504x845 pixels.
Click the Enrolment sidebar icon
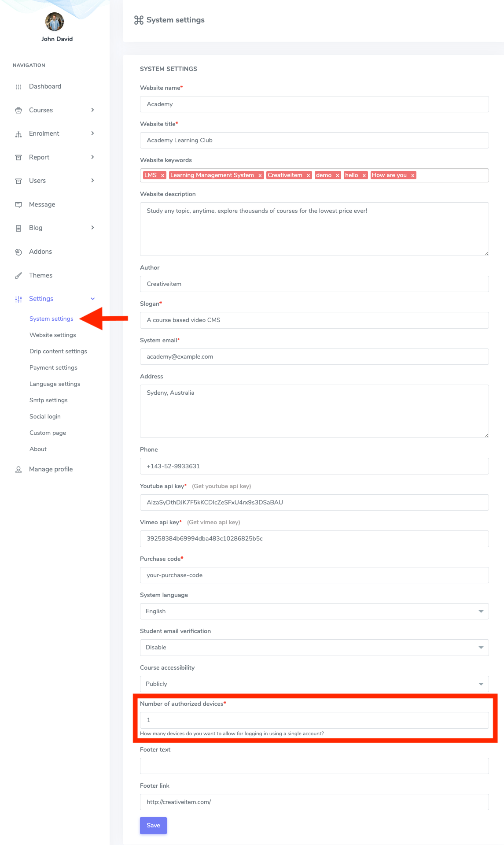pyautogui.click(x=18, y=133)
